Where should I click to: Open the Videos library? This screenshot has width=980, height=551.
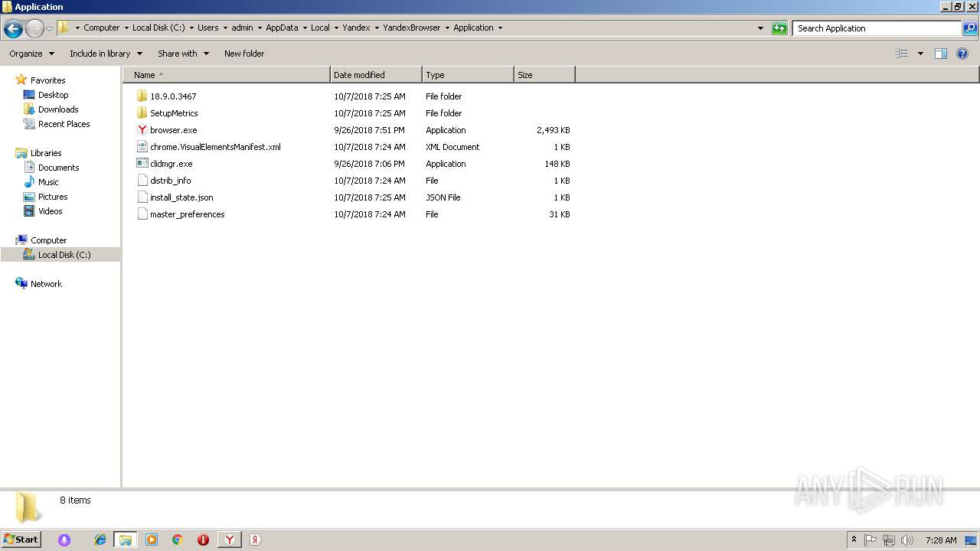click(x=50, y=211)
